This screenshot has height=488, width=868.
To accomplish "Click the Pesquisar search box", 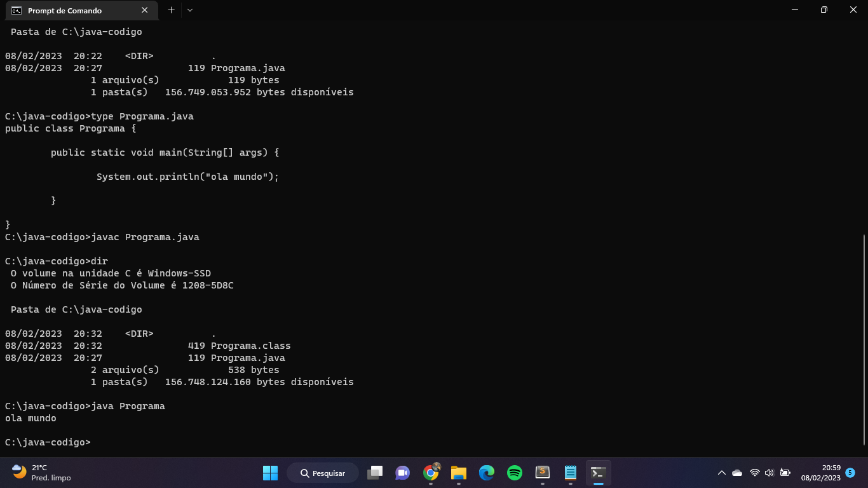I will click(x=323, y=473).
